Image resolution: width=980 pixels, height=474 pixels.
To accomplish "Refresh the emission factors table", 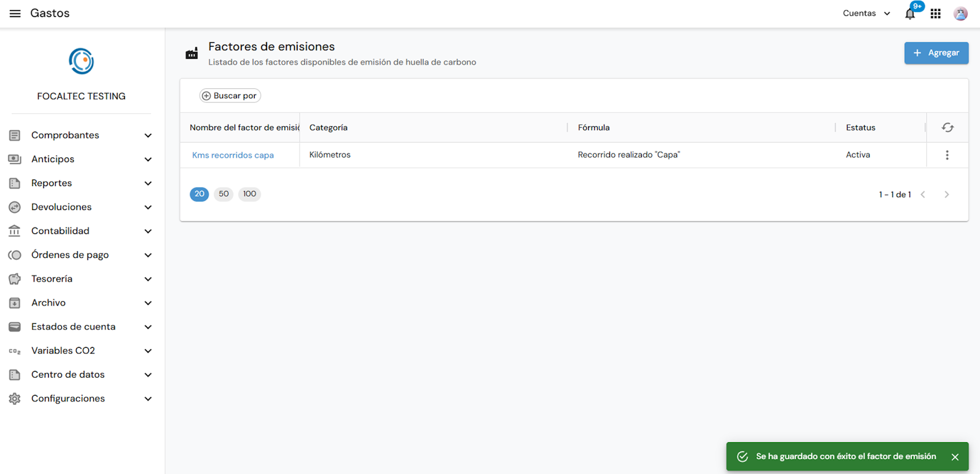I will pos(948,127).
